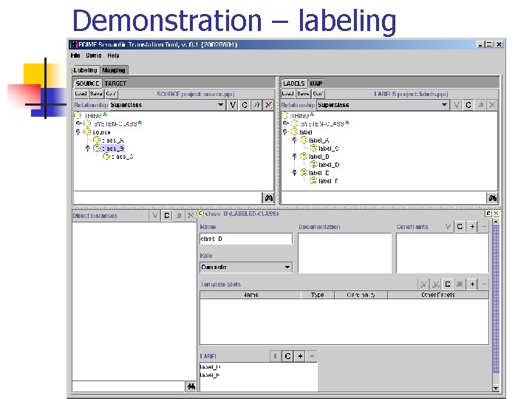Open the Demo menu

(x=94, y=55)
